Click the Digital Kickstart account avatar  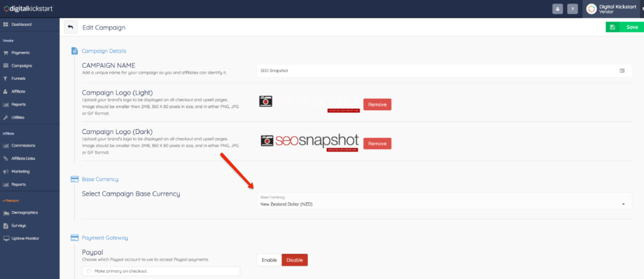[591, 8]
